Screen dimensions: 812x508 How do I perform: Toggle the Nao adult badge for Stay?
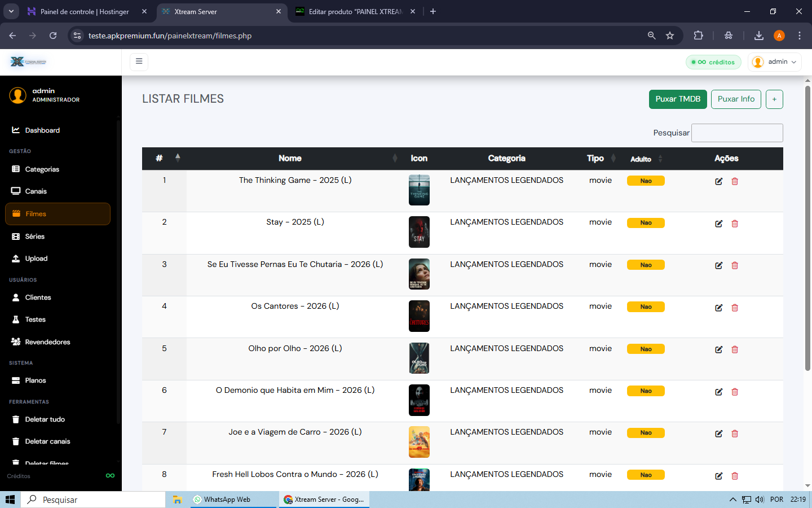tap(646, 223)
